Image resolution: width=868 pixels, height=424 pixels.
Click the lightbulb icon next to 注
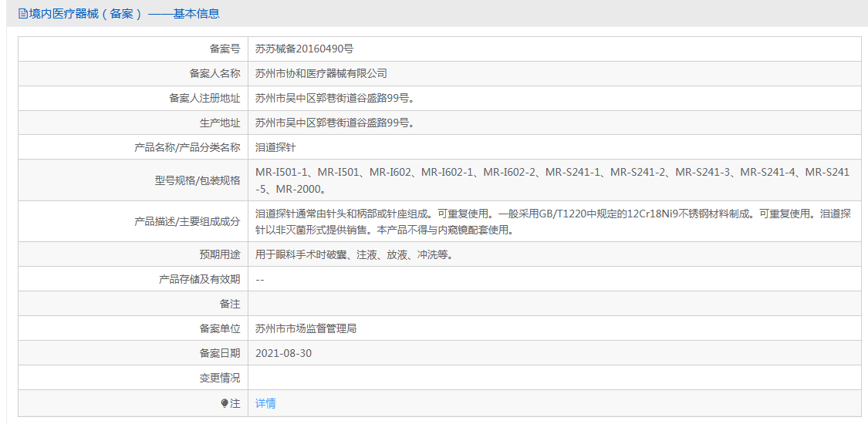(225, 403)
